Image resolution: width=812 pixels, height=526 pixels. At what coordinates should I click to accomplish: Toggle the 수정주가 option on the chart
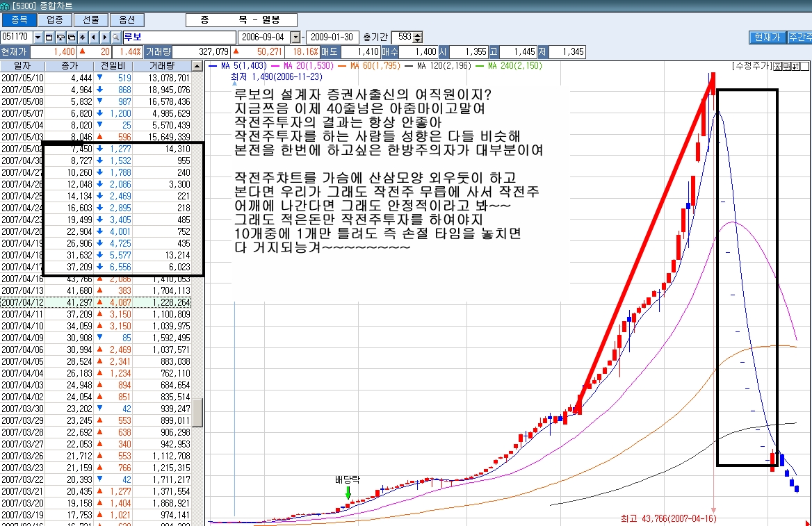coord(751,66)
